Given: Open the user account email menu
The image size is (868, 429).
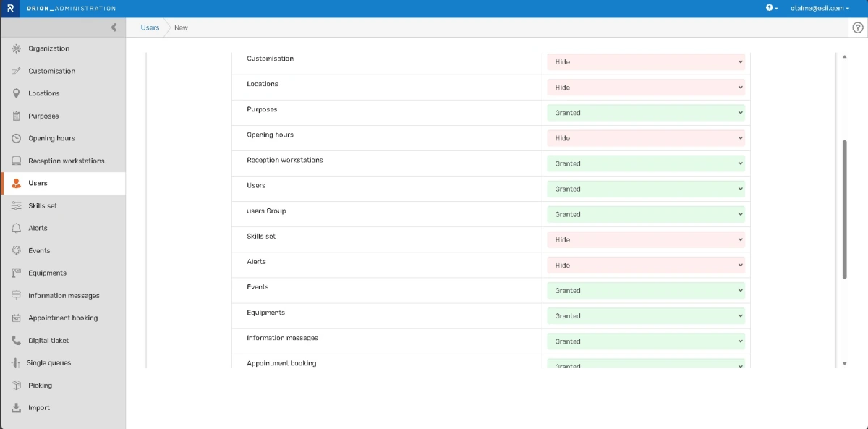Looking at the screenshot, I should click(820, 8).
